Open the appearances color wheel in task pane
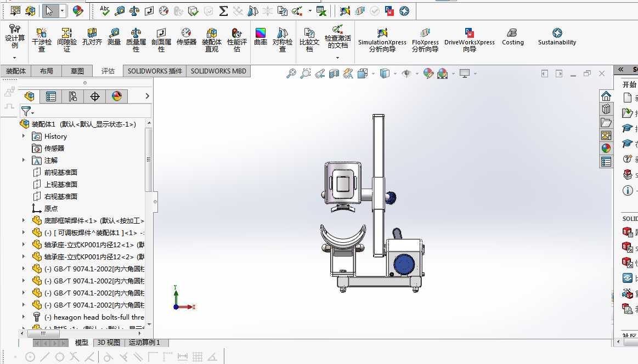The width and height of the screenshot is (638, 364). (x=606, y=148)
